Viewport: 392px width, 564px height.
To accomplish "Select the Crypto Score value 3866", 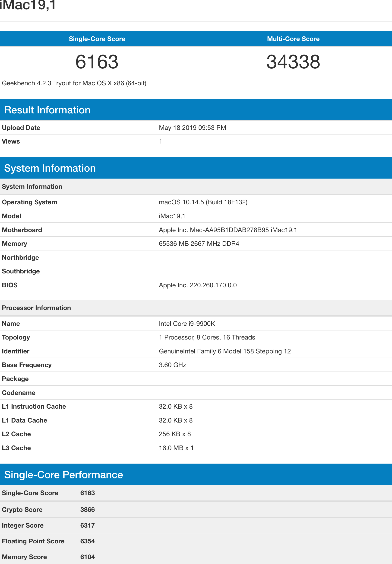I will [x=88, y=510].
